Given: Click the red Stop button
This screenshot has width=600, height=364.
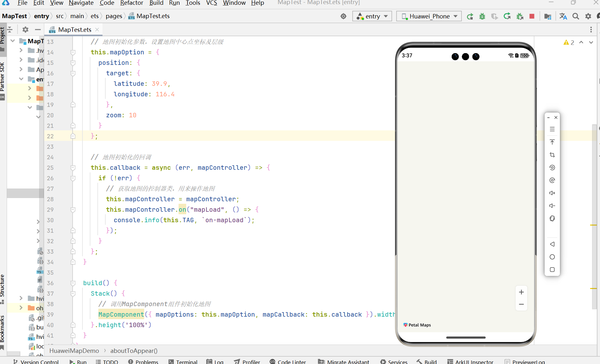Looking at the screenshot, I should tap(532, 16).
